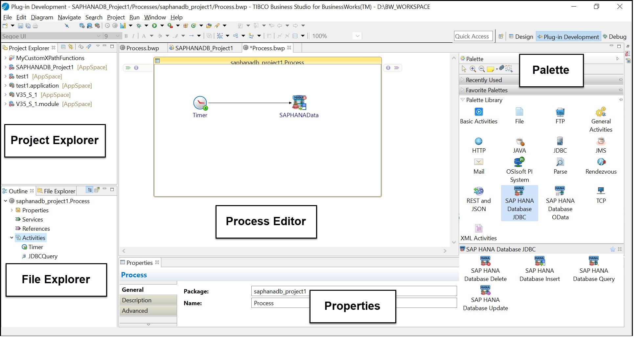644x340 pixels.
Task: Open the JAVA palette
Action: 519,146
